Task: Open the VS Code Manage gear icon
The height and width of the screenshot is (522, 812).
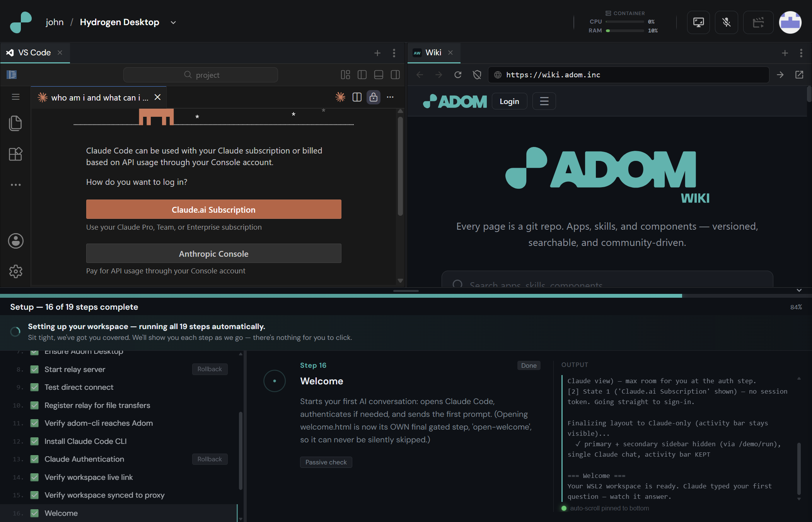Action: point(15,271)
